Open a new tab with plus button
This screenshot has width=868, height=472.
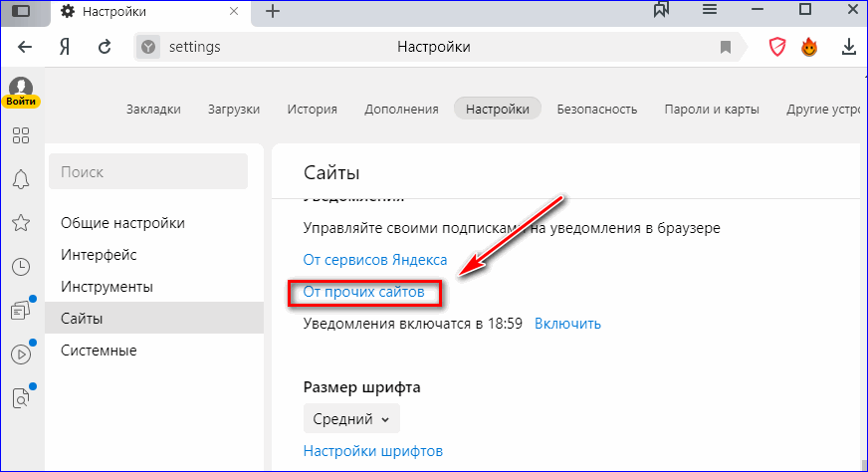coord(273,11)
